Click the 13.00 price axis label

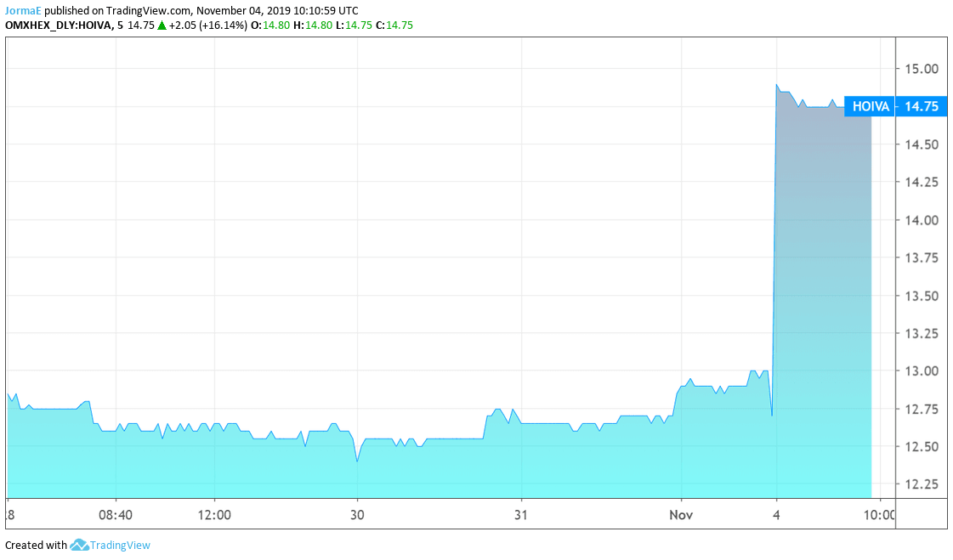click(921, 371)
